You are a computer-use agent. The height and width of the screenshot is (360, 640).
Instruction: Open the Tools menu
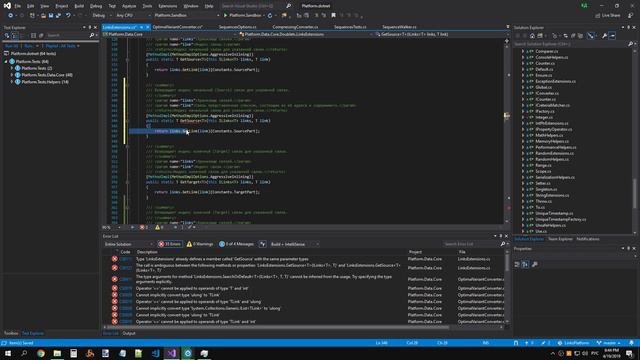[x=147, y=6]
